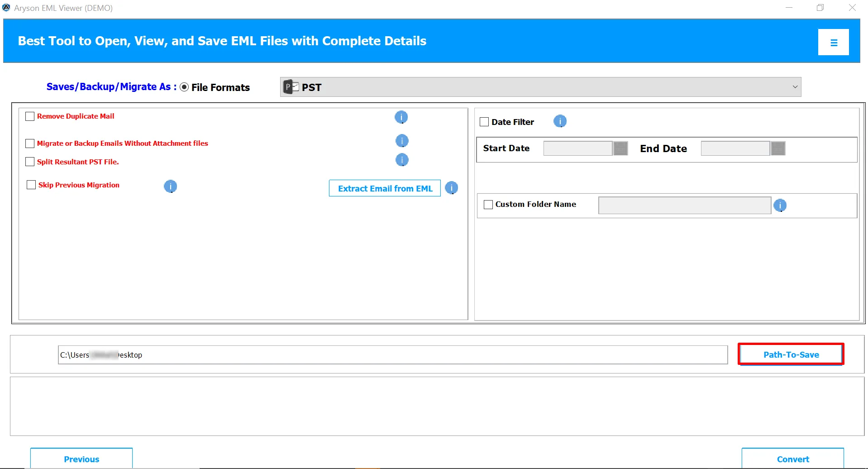The image size is (868, 469).
Task: Check the Date Filter option
Action: click(x=484, y=121)
